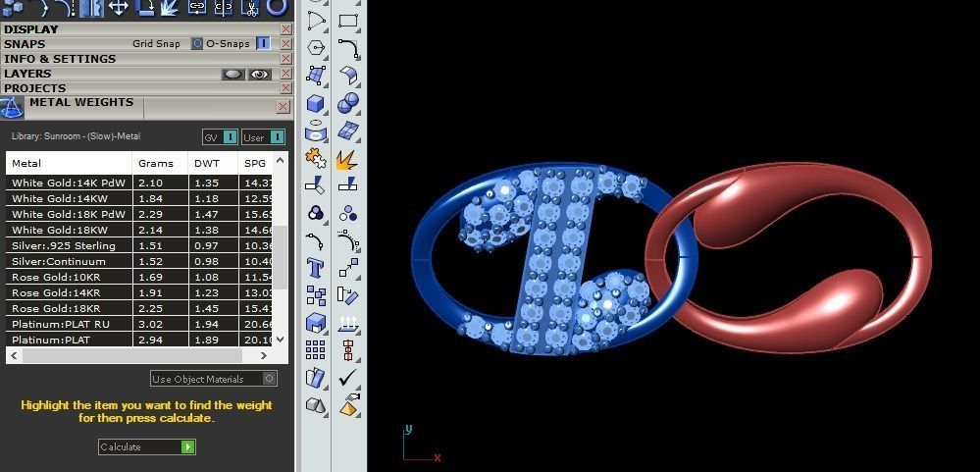Open the group objects squares icon
This screenshot has height=472, width=980.
317,295
